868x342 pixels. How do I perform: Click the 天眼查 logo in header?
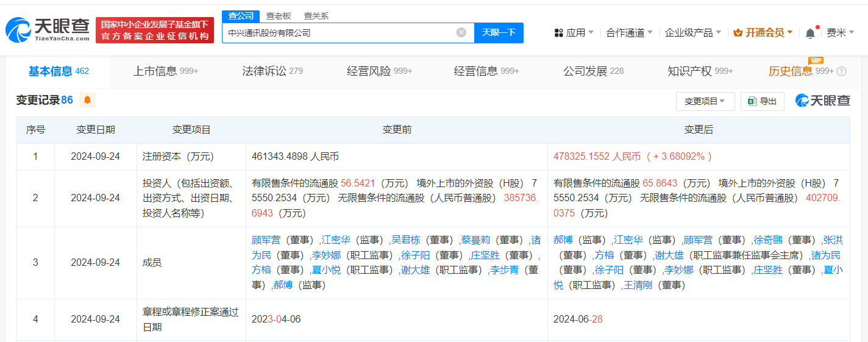pos(48,29)
